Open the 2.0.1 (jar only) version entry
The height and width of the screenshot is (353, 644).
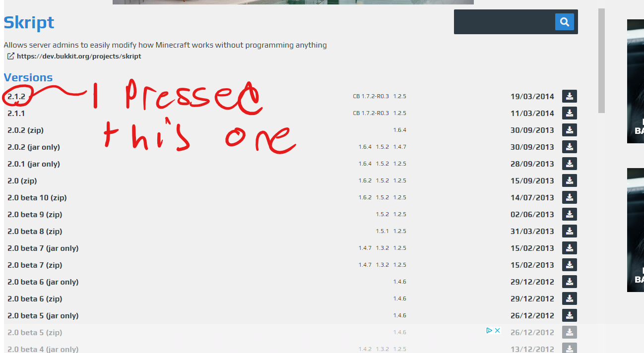click(x=34, y=164)
